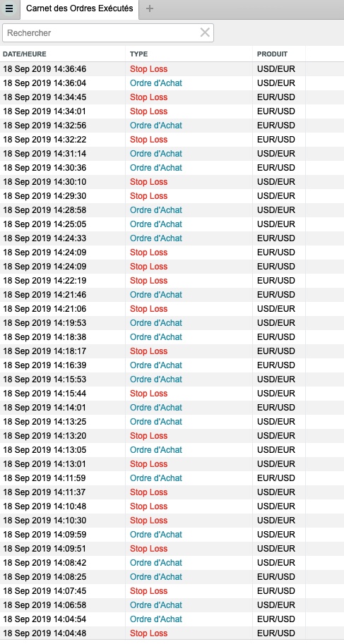Click Ordre d'Achat entry at 14:25:05
The image size is (344, 644).
pos(156,224)
